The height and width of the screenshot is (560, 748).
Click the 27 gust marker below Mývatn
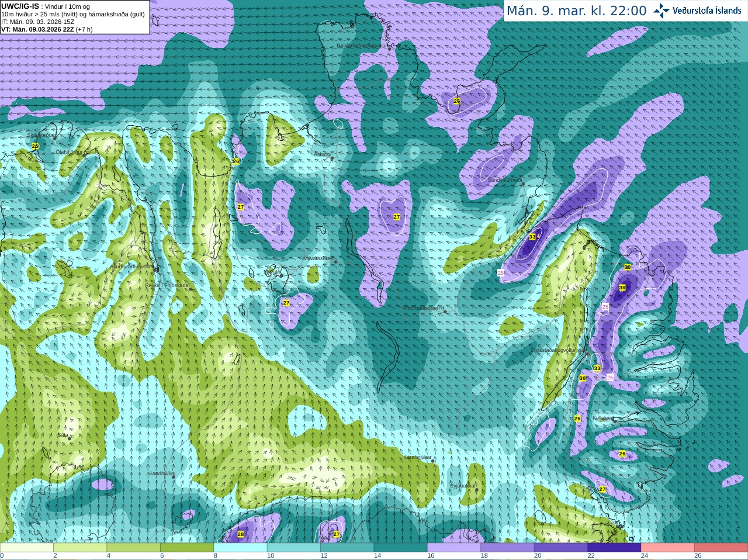[x=286, y=303]
